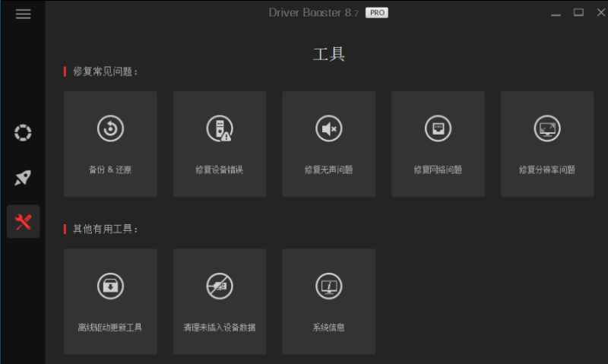Open 修复设备错误 label
608x364 pixels.
coord(220,169)
